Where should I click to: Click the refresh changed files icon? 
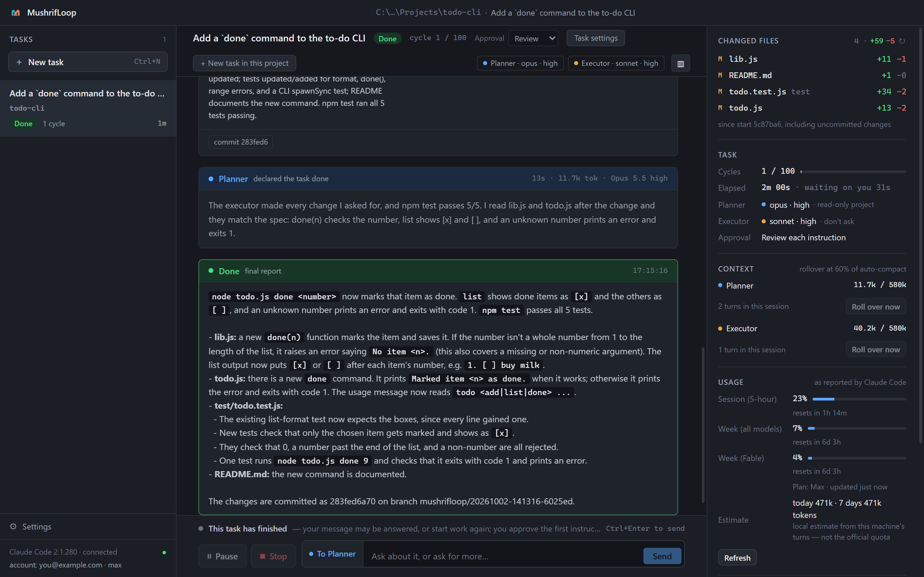pyautogui.click(x=902, y=41)
